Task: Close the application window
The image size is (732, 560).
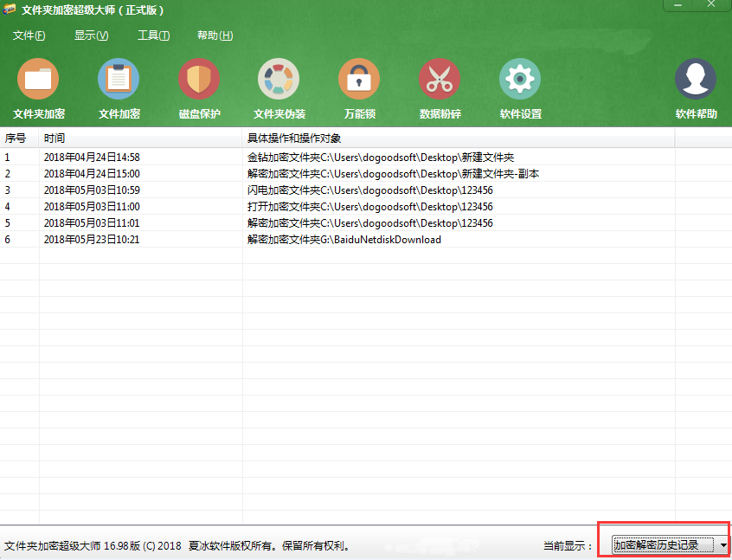Action: [711, 5]
